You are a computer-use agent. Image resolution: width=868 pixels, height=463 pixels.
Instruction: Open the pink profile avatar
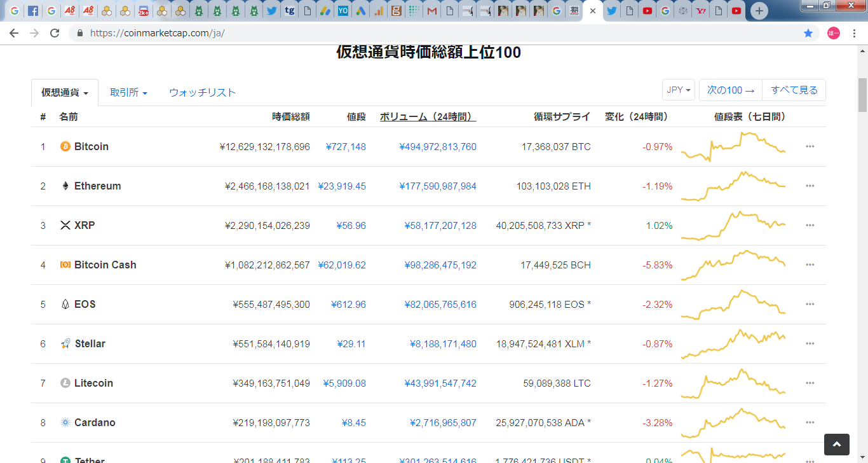[x=834, y=33]
